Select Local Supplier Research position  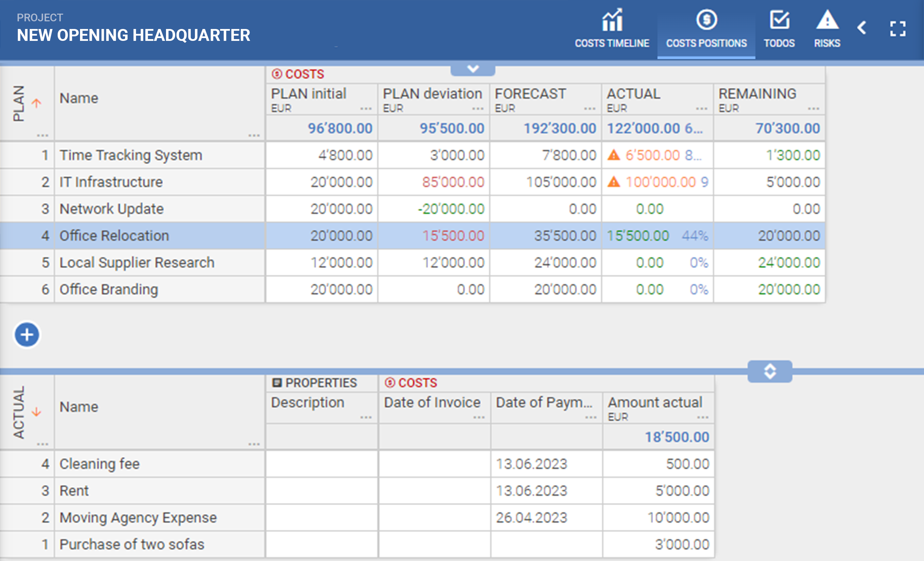[412, 262]
